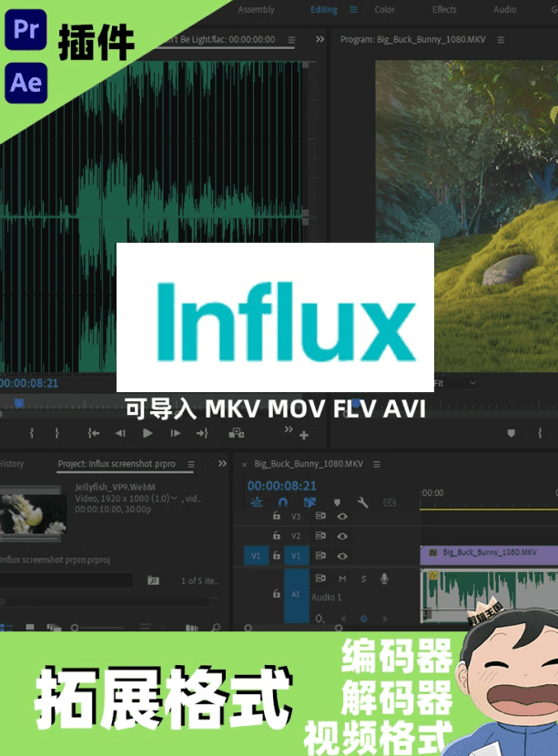Viewport: 558px width, 756px height.
Task: Go to In point in Source monitor
Action: (x=94, y=433)
